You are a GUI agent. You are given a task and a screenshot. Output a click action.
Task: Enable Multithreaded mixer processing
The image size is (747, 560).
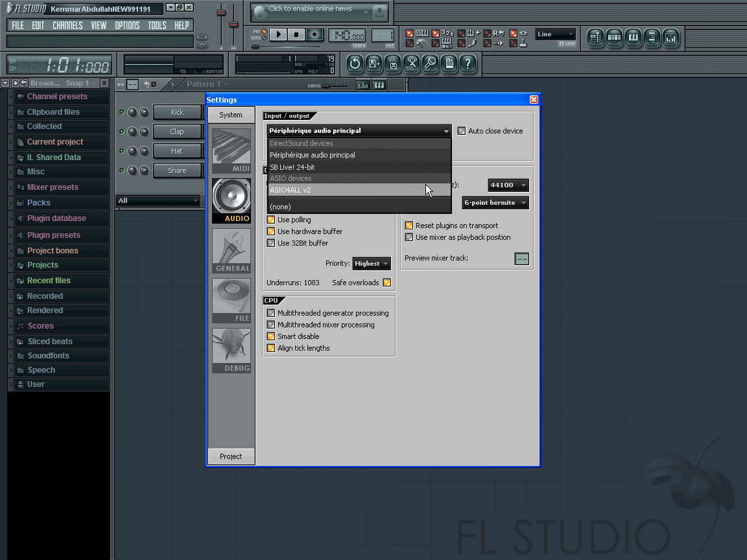point(271,325)
